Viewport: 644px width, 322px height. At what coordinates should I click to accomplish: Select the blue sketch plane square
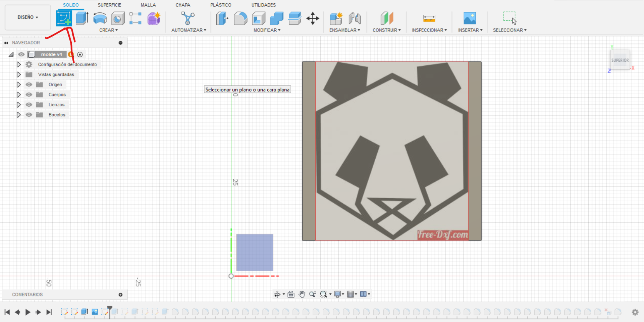click(x=255, y=252)
